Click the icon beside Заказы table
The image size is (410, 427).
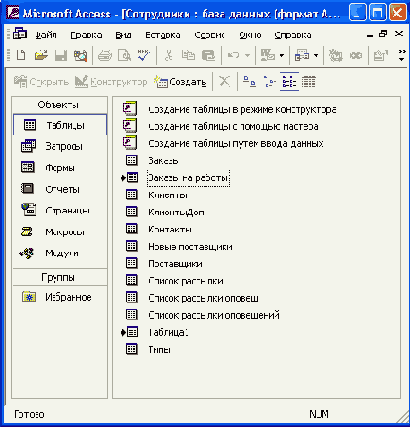131,160
